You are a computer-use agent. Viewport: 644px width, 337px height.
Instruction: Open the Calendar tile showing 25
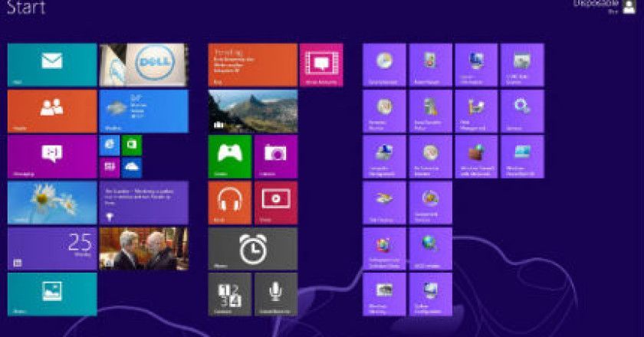point(52,249)
